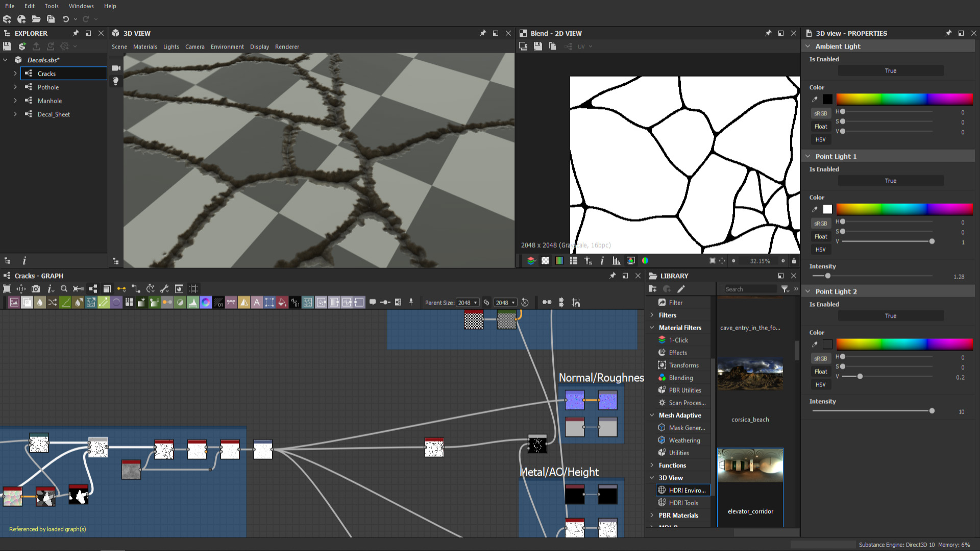Screen dimensions: 980x551
Task: Click the light bulb icon in 3D view
Action: (116, 81)
